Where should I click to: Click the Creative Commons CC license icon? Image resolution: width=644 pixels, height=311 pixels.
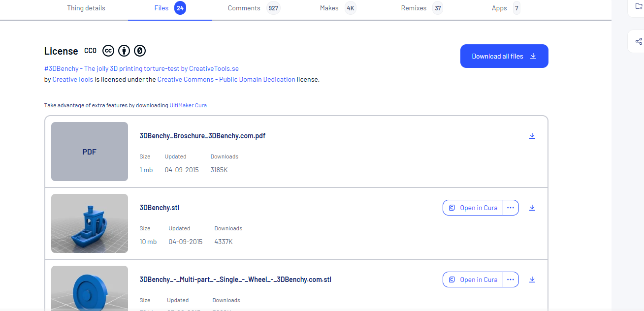108,51
